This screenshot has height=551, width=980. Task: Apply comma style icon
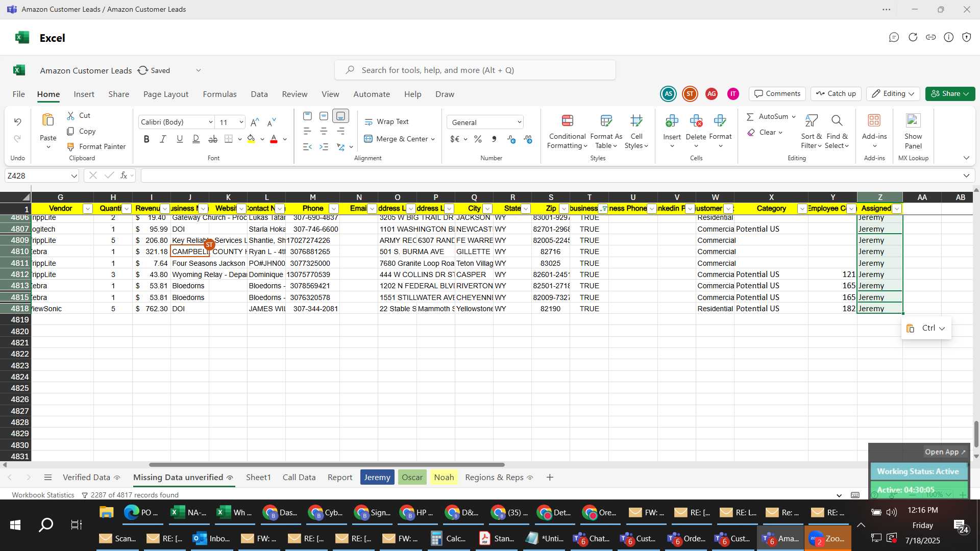point(494,139)
